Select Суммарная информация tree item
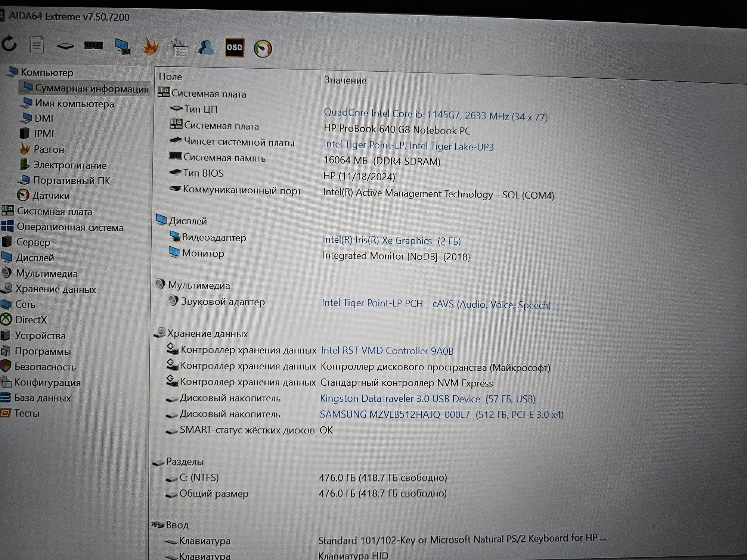The width and height of the screenshot is (747, 560). pyautogui.click(x=92, y=88)
